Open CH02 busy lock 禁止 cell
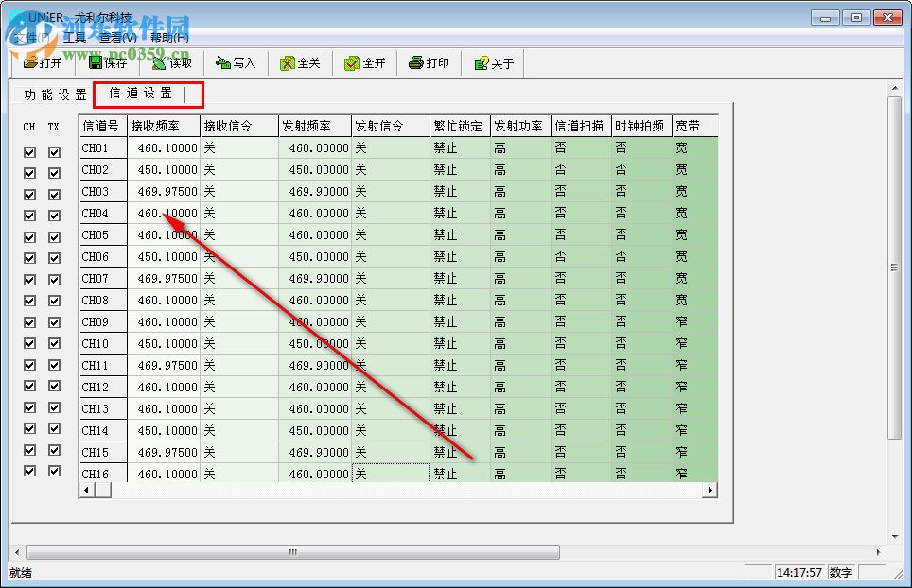Screen dimensions: 912x588 click(460, 169)
